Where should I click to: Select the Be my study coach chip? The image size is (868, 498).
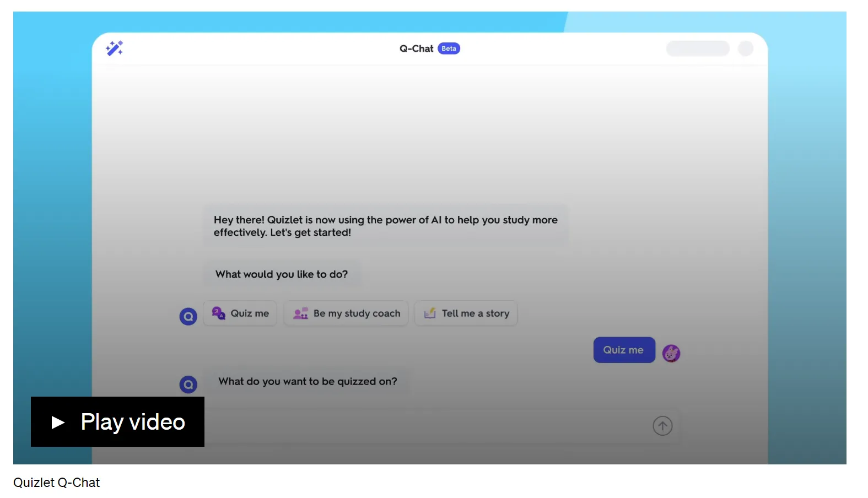(346, 313)
